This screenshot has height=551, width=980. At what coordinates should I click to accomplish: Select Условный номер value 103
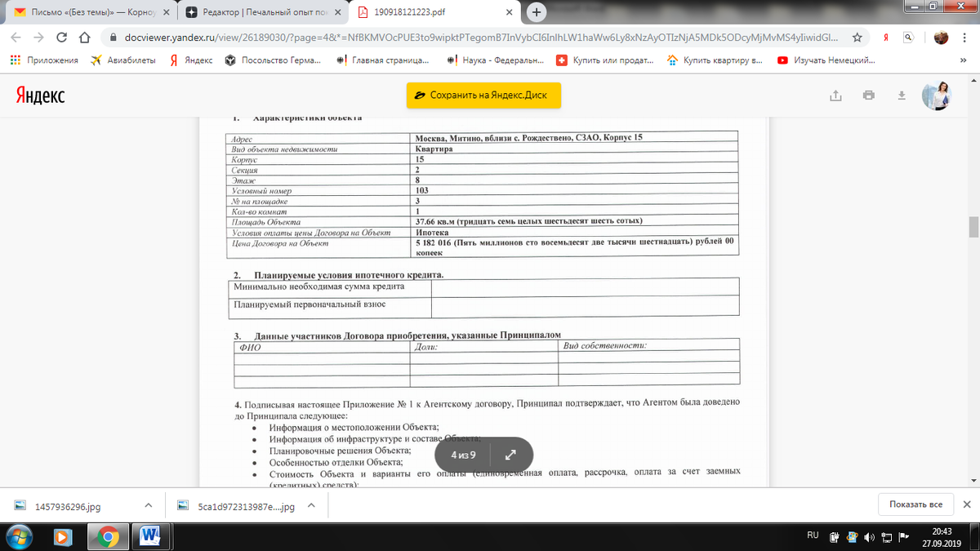click(x=422, y=190)
